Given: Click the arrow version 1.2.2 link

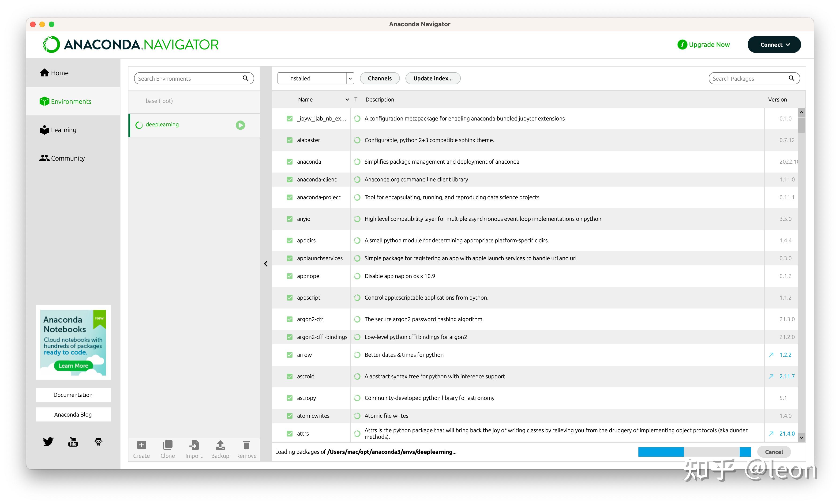Looking at the screenshot, I should [x=785, y=355].
